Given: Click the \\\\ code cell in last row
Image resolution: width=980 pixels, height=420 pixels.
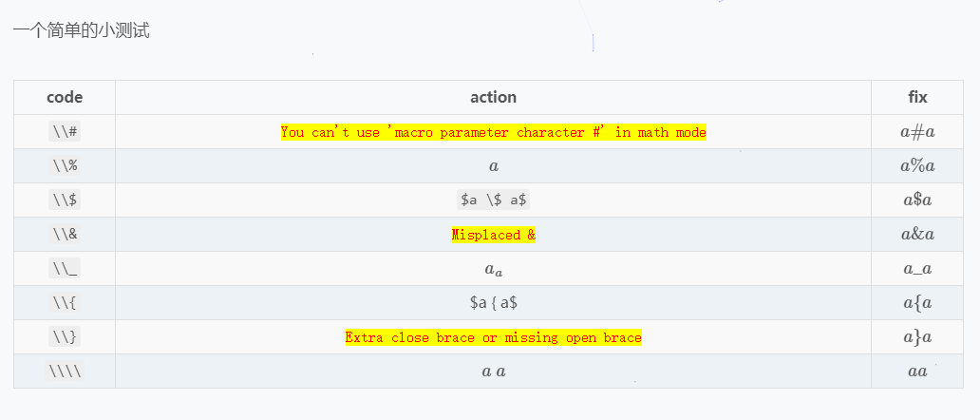Looking at the screenshot, I should [65, 372].
